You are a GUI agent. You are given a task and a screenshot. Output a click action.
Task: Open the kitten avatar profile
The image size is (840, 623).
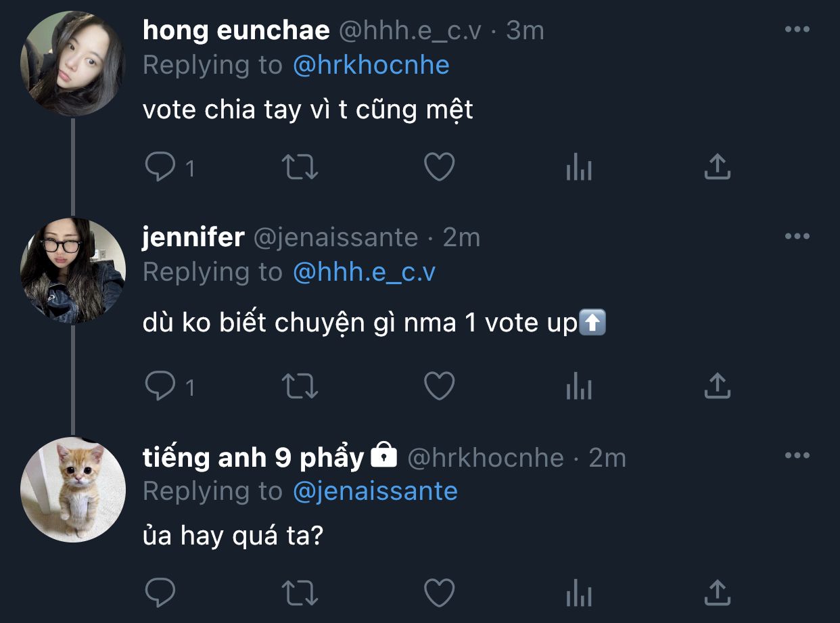coord(72,489)
